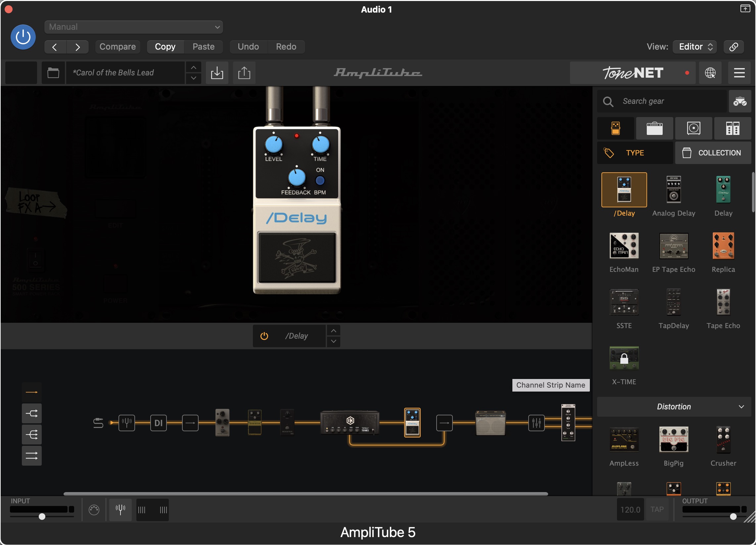The width and height of the screenshot is (756, 545).
Task: Choose the three-way split routing option
Action: click(32, 435)
